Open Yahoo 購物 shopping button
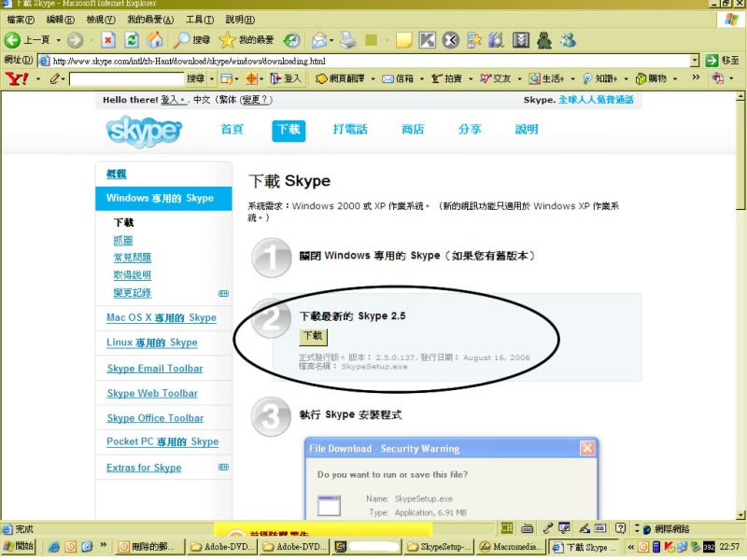 click(x=651, y=78)
